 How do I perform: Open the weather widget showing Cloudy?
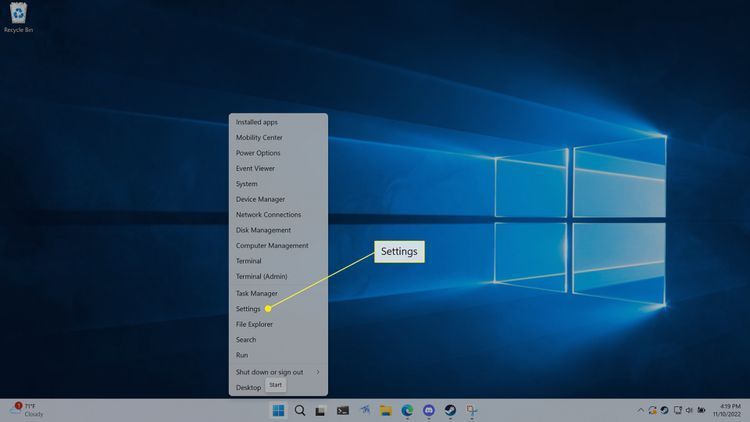pos(26,410)
